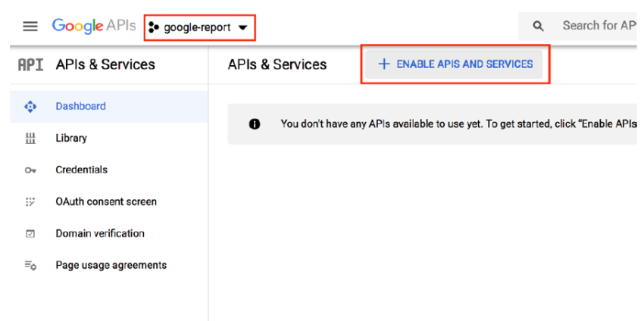This screenshot has height=321, width=644.
Task: Click the Enable APIs and Services button
Action: (455, 64)
